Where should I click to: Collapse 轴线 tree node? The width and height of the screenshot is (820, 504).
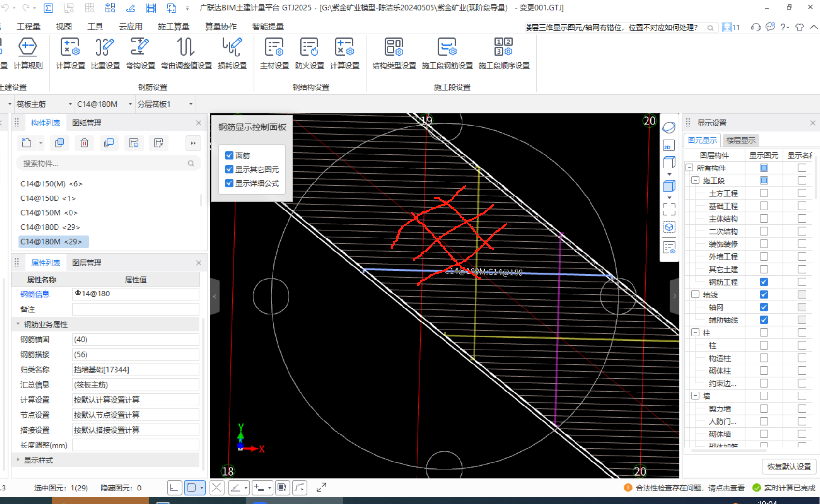coord(695,294)
